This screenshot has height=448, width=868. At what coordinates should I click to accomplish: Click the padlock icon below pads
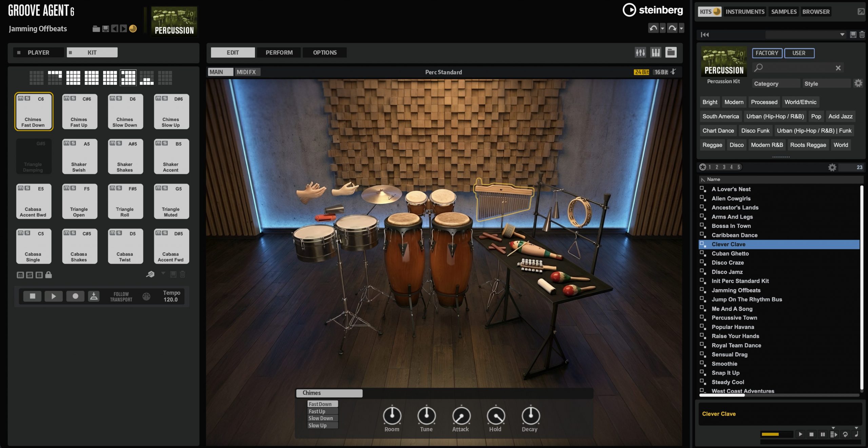pyautogui.click(x=48, y=275)
